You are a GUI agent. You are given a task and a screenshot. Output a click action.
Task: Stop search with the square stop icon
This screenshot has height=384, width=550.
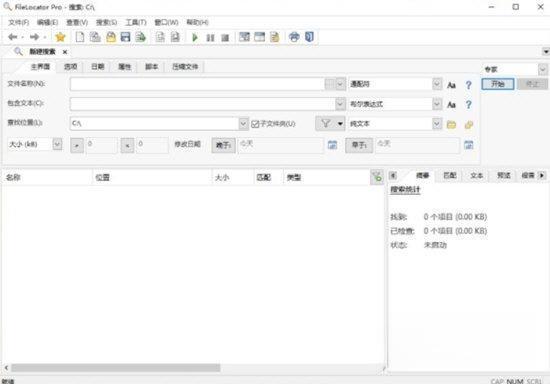[x=225, y=38]
